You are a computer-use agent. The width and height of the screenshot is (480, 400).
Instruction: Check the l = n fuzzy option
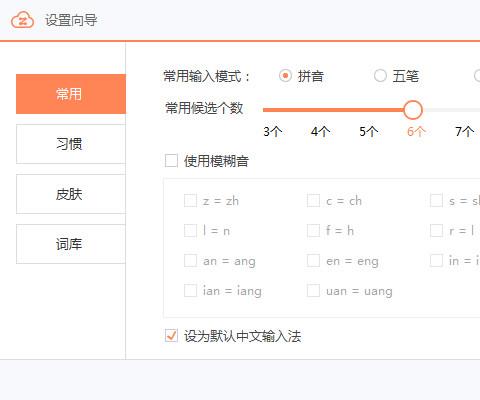click(x=190, y=231)
